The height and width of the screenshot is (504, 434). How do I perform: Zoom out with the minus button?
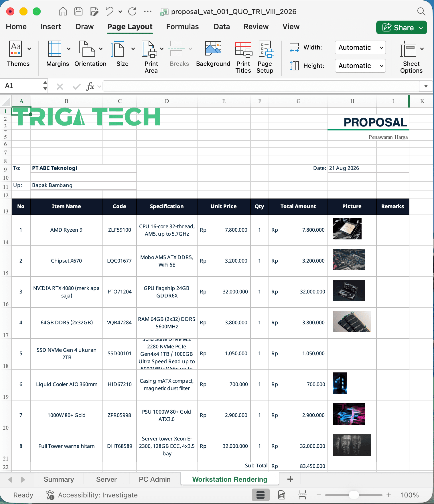point(319,495)
